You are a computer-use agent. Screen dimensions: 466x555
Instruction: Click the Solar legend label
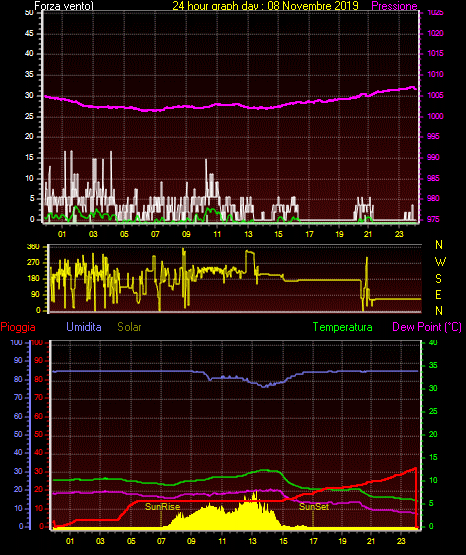click(x=130, y=327)
